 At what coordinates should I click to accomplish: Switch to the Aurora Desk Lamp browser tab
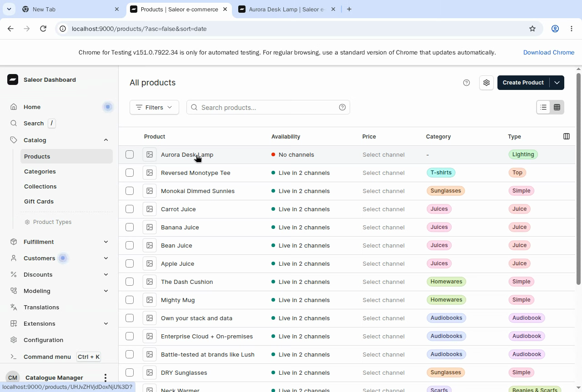point(287,9)
